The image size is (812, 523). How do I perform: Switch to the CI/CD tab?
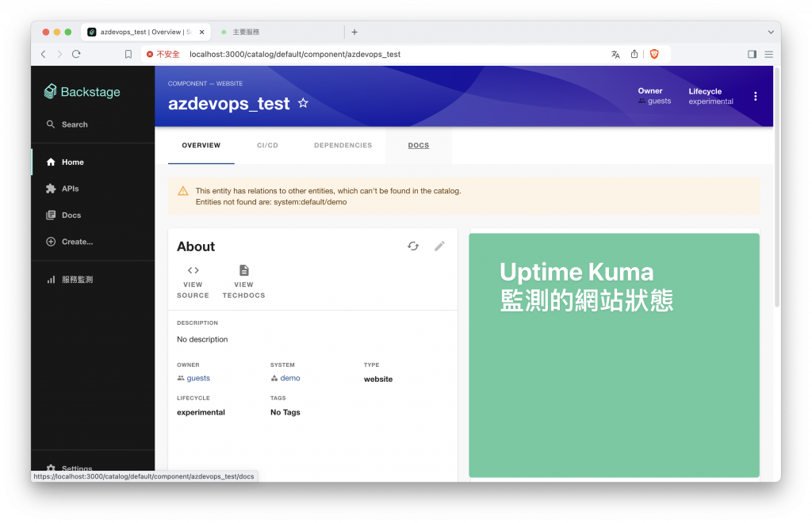pos(267,145)
